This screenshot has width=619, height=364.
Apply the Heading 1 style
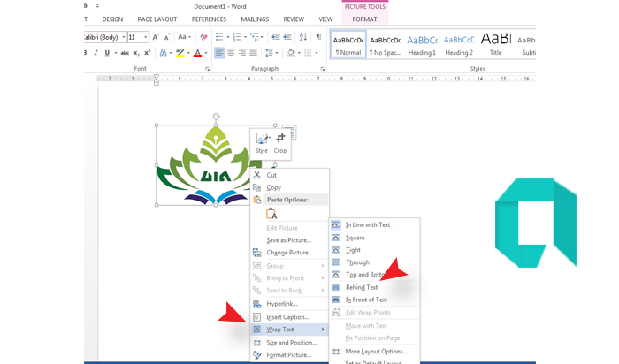pos(422,45)
